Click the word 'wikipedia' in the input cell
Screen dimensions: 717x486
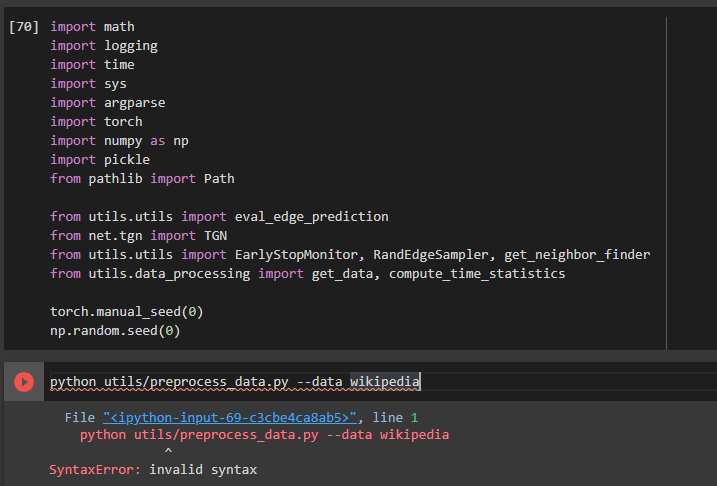click(x=385, y=382)
